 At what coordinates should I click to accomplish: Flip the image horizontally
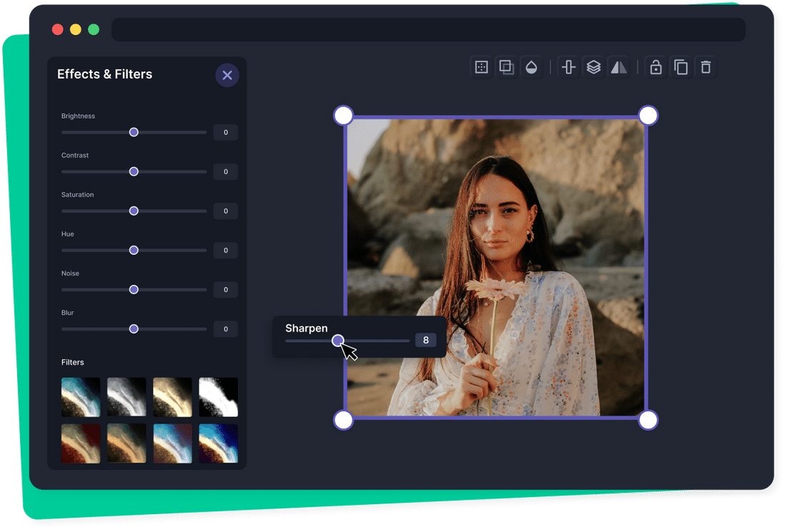[x=619, y=66]
